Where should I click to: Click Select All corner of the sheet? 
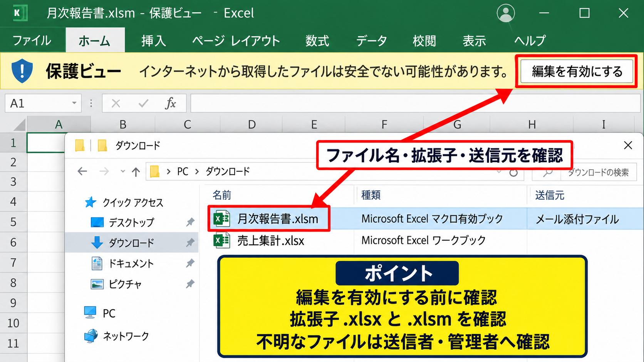18,125
